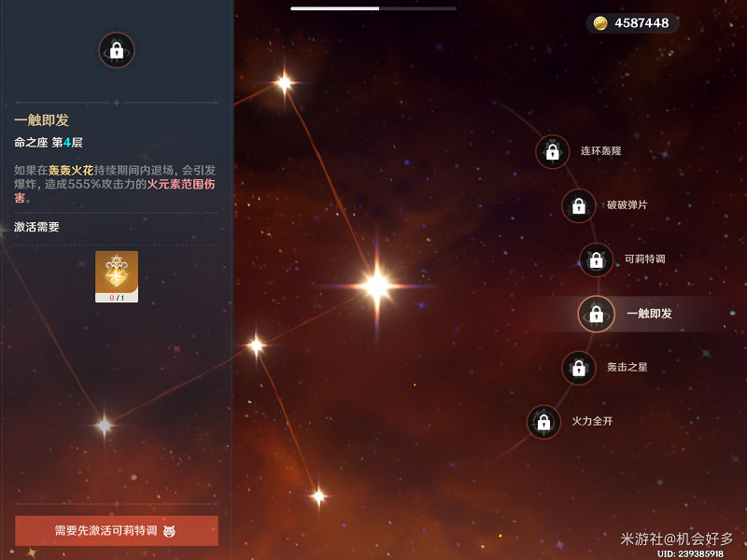Click the large lock icon in left panel
This screenshot has width=747, height=560.
pyautogui.click(x=116, y=50)
